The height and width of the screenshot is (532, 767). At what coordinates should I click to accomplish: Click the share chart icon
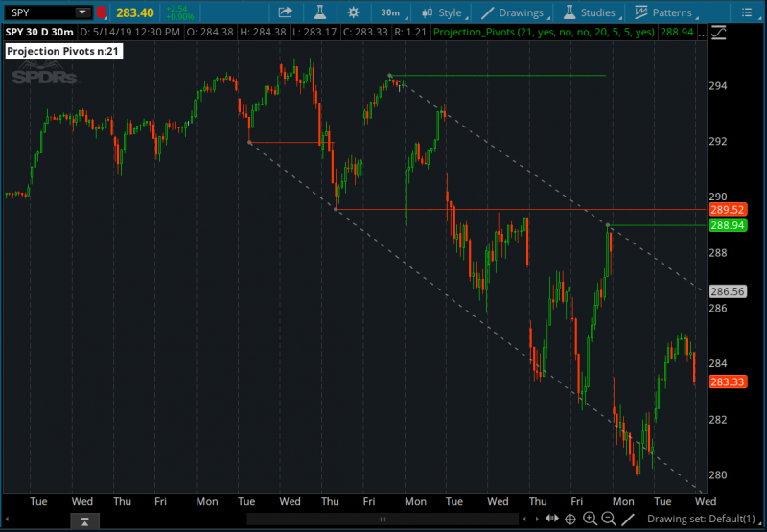(x=286, y=12)
